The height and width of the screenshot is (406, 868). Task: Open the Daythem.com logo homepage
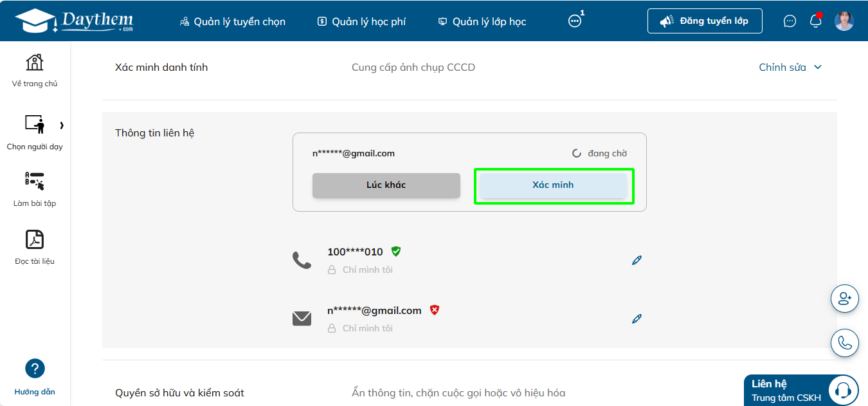75,21
